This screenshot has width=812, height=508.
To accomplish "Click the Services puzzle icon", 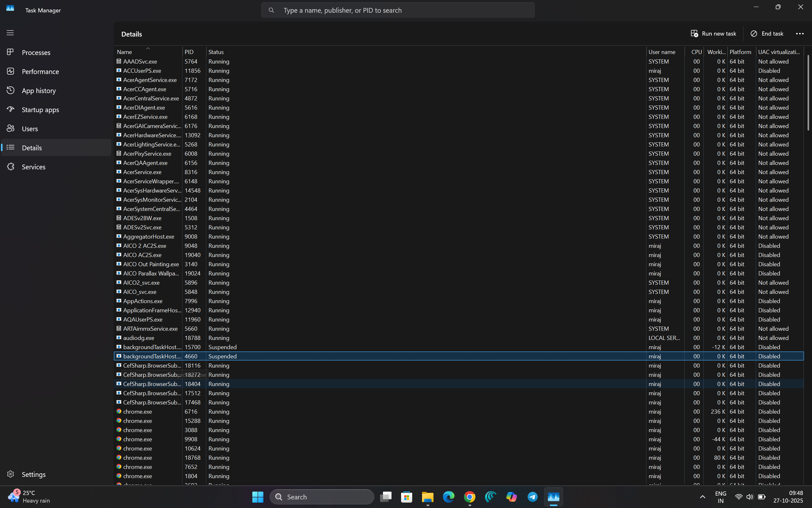I will point(10,167).
